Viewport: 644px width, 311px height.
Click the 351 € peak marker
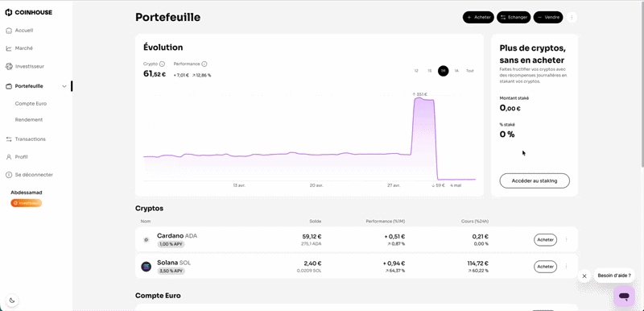coord(419,94)
